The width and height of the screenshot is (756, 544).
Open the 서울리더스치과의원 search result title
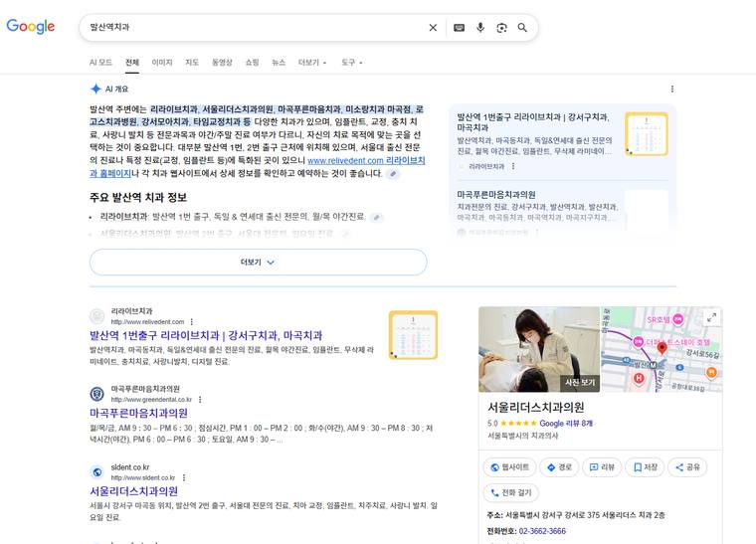[x=133, y=491]
